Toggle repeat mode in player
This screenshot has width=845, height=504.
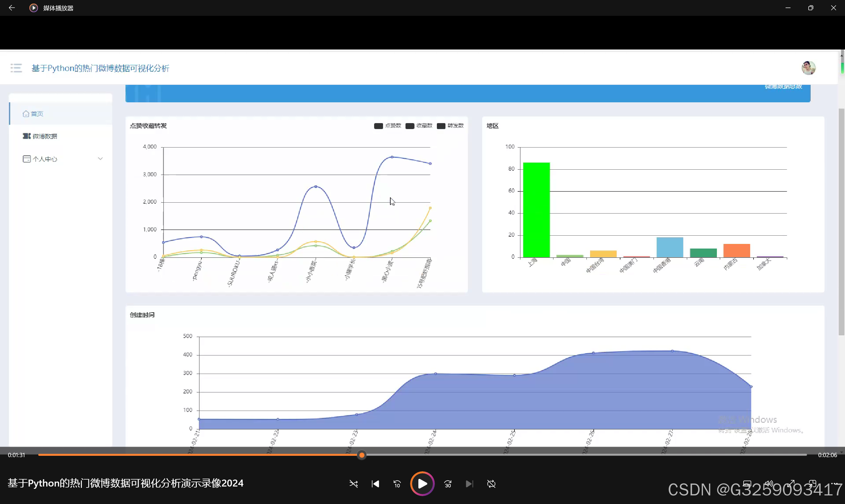pyautogui.click(x=491, y=484)
